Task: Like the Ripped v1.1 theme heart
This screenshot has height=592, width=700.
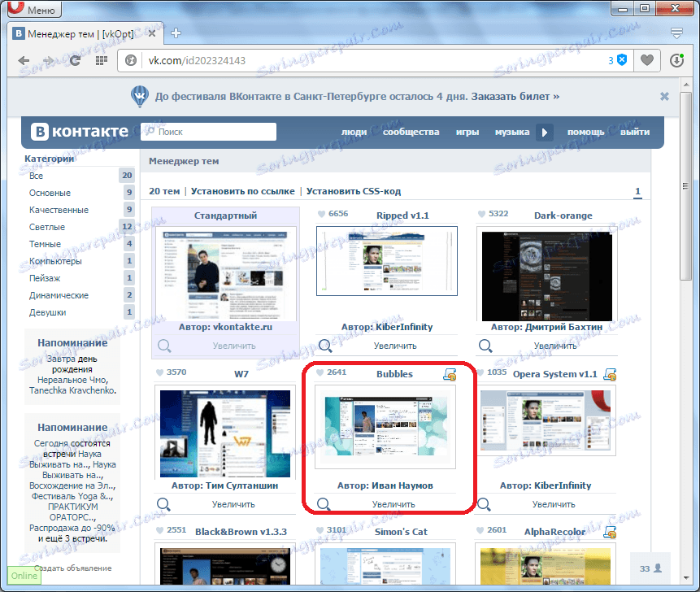Action: click(321, 214)
